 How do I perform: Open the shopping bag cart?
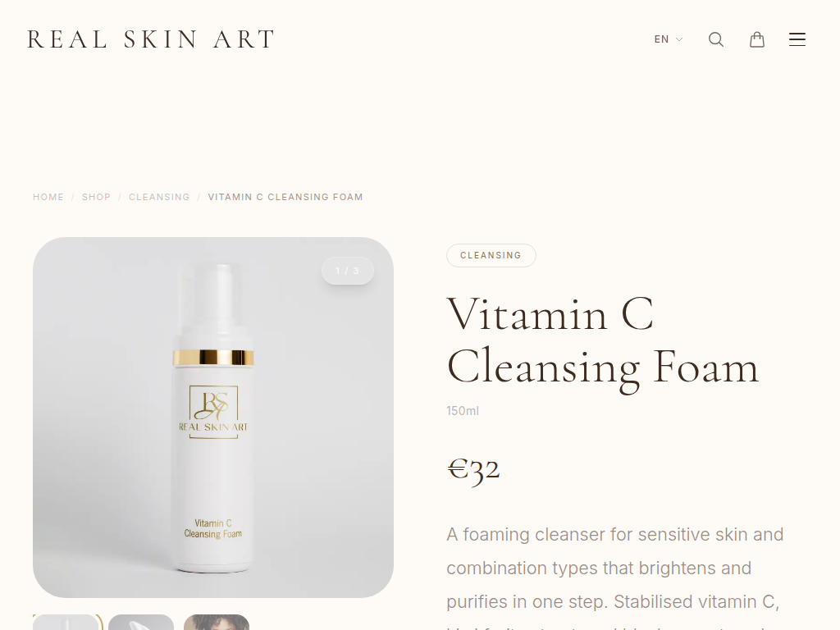coord(756,39)
